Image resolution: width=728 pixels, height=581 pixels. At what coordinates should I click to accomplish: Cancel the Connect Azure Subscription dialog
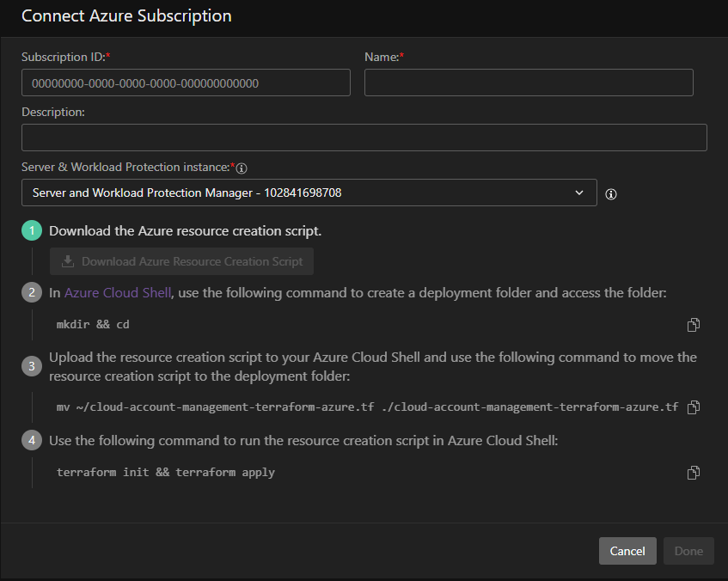point(627,551)
